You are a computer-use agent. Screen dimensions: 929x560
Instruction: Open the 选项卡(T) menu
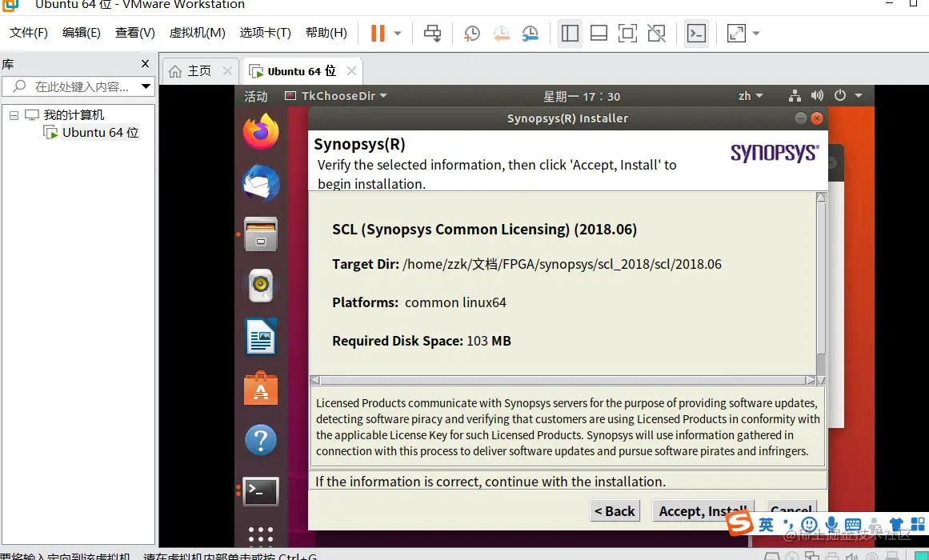click(266, 33)
